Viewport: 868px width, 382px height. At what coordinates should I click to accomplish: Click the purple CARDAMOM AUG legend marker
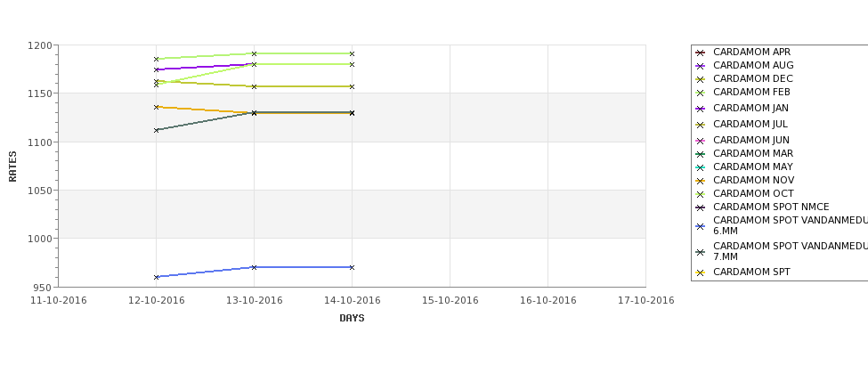tap(701, 67)
